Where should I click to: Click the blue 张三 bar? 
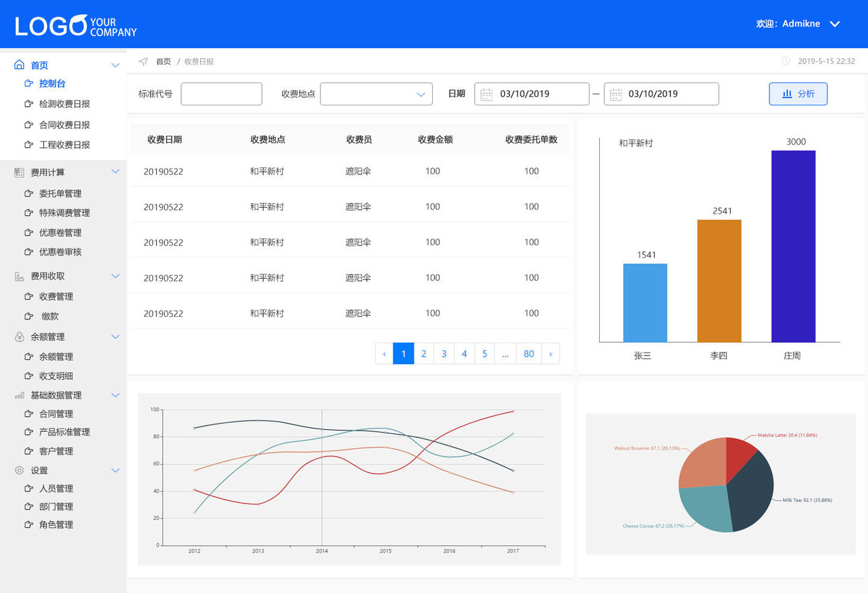pos(645,303)
